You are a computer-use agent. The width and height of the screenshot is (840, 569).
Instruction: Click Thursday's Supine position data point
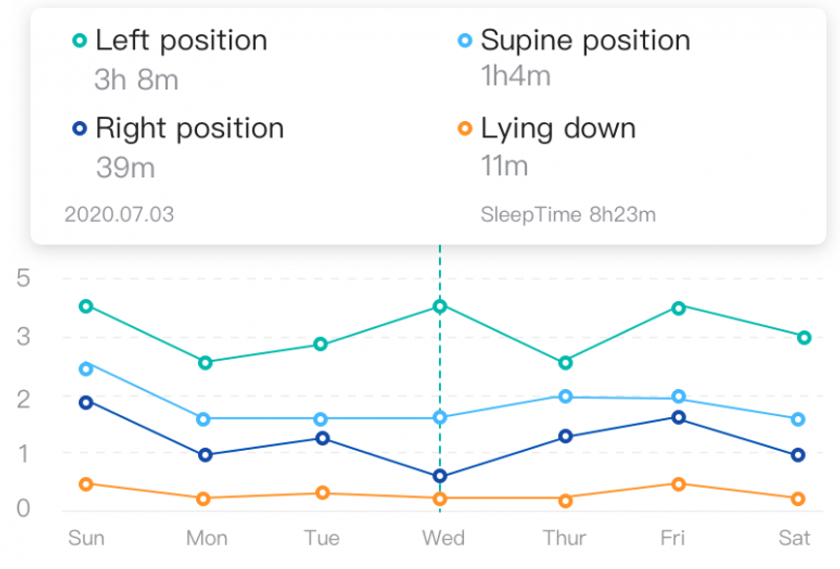click(x=565, y=397)
